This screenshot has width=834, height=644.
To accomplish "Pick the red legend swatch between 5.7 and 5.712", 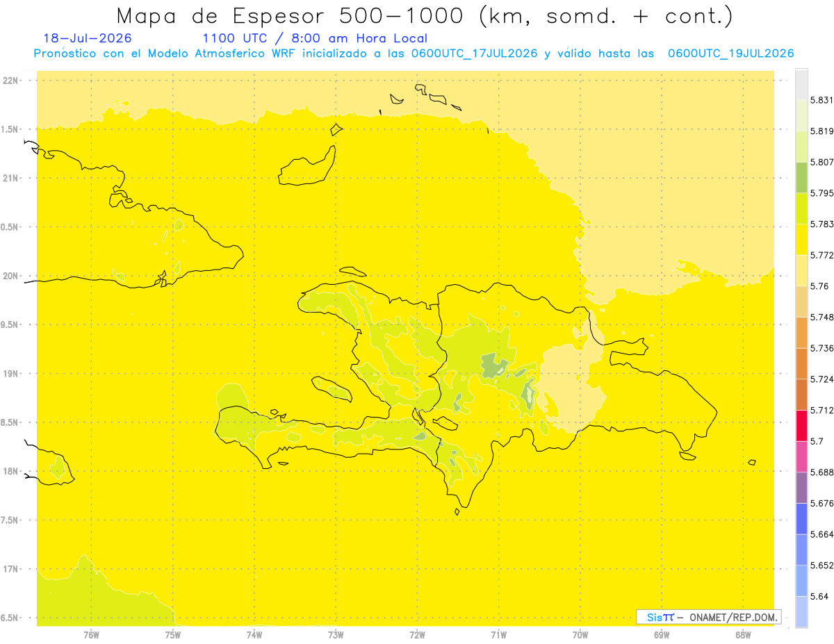I will coord(801,425).
